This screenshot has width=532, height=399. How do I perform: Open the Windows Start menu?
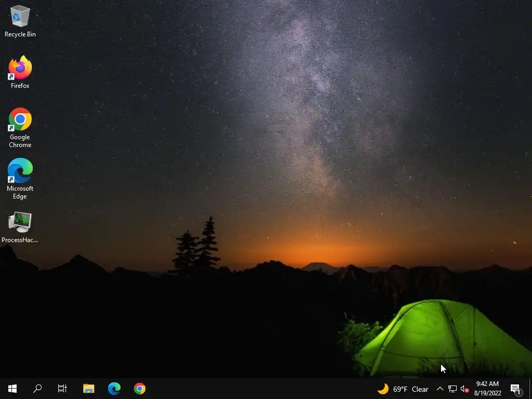[12, 389]
